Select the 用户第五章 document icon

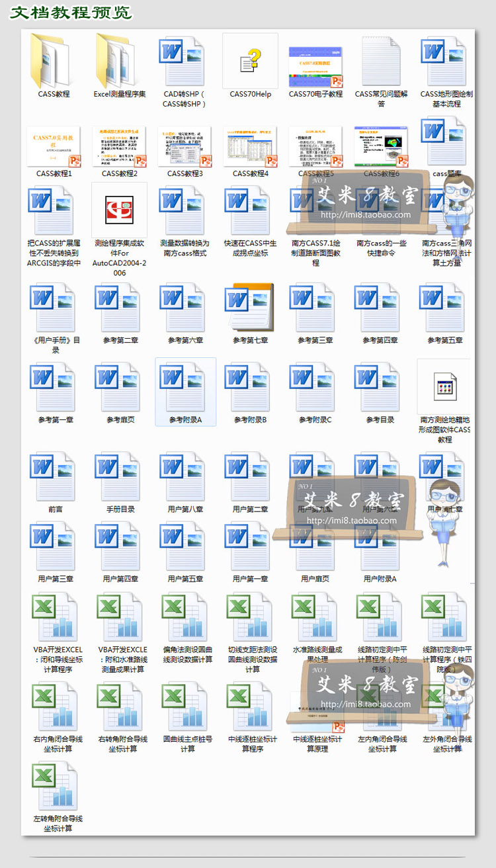pyautogui.click(x=183, y=547)
